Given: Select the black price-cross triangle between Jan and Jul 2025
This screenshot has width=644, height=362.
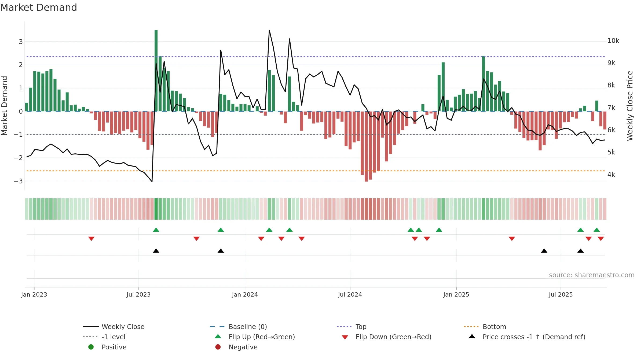Looking at the screenshot, I should click(x=544, y=251).
